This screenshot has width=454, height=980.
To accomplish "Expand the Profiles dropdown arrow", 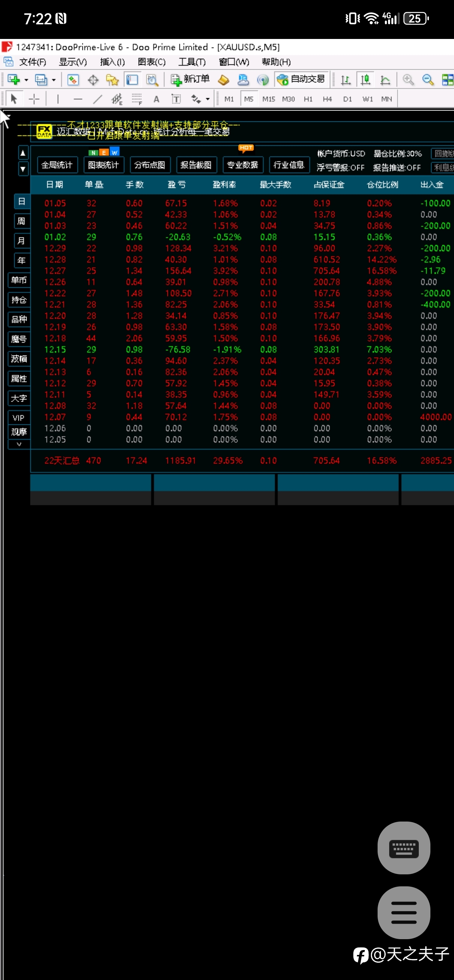I will (54, 80).
